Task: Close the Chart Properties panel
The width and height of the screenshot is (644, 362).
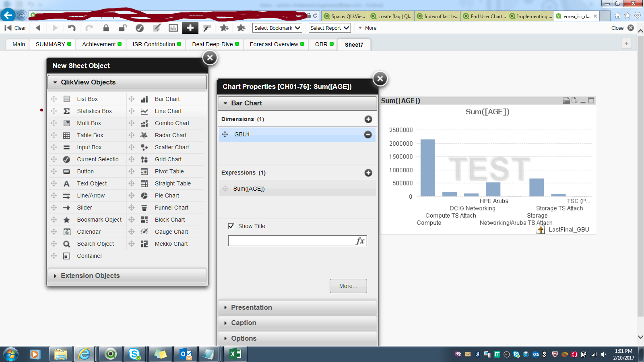Action: click(380, 79)
